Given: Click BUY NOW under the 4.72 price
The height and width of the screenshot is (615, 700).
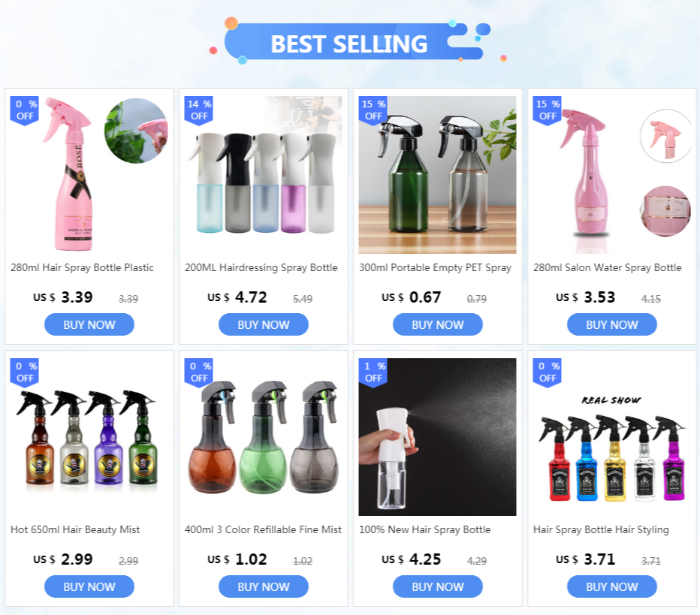Looking at the screenshot, I should [x=264, y=324].
